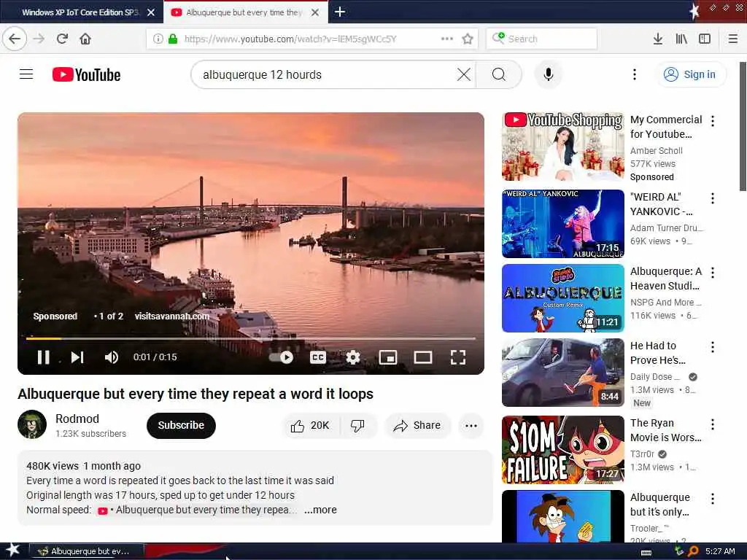Share the video
Viewport: 747px width, 560px height.
(417, 425)
